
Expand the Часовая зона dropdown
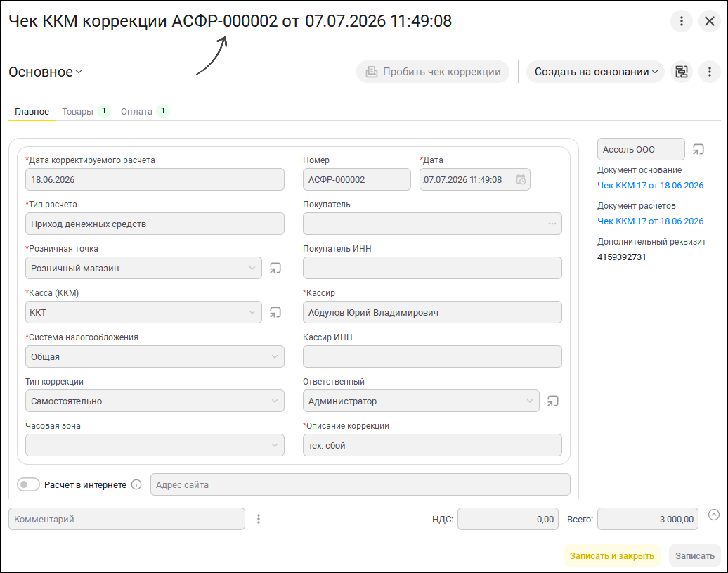click(x=274, y=445)
